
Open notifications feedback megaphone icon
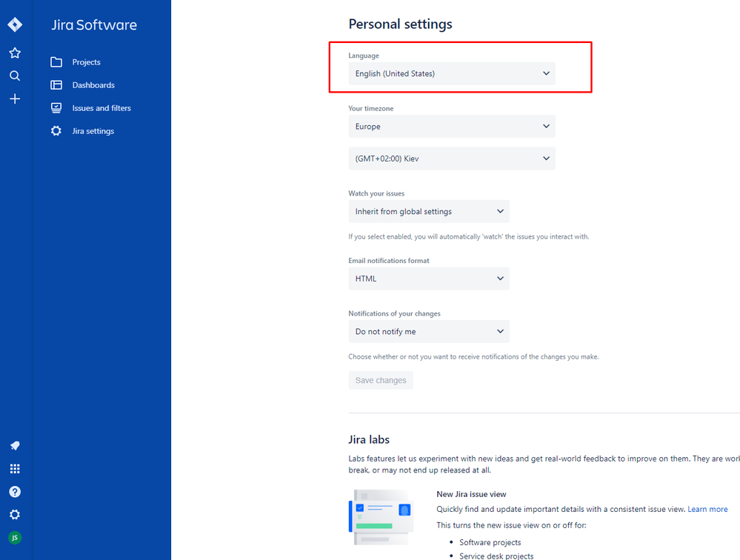click(15, 445)
